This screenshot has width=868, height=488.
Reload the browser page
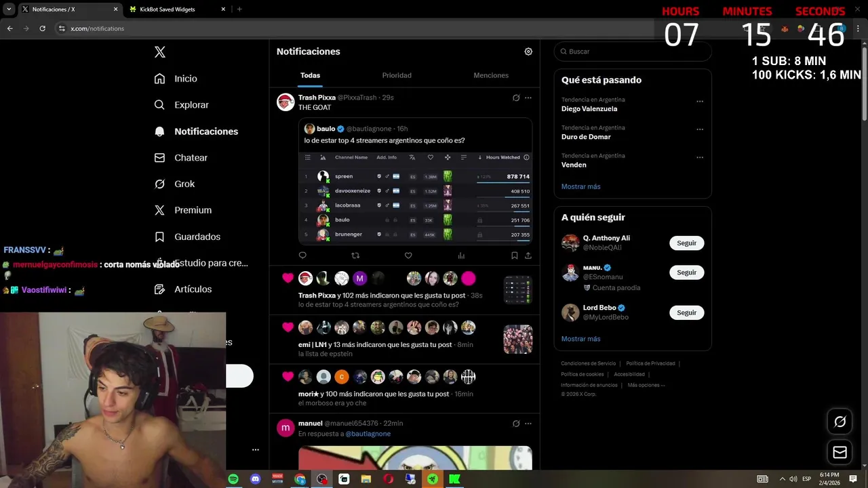(42, 28)
